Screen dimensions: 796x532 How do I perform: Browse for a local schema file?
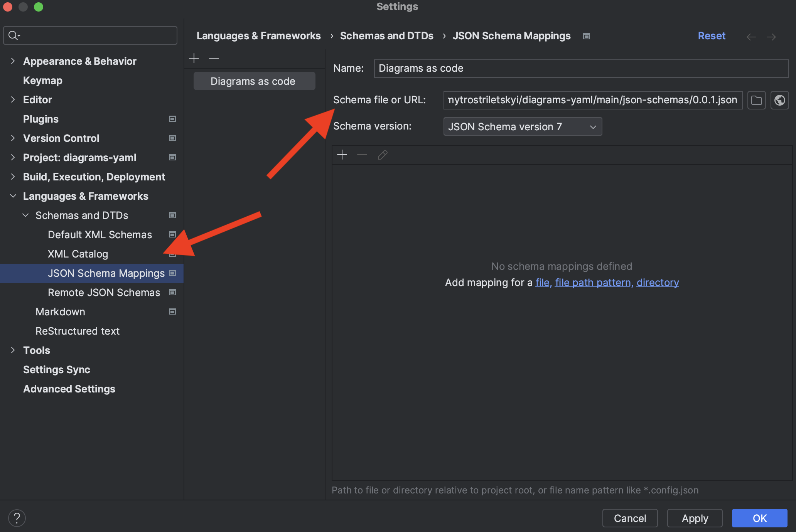pyautogui.click(x=756, y=100)
